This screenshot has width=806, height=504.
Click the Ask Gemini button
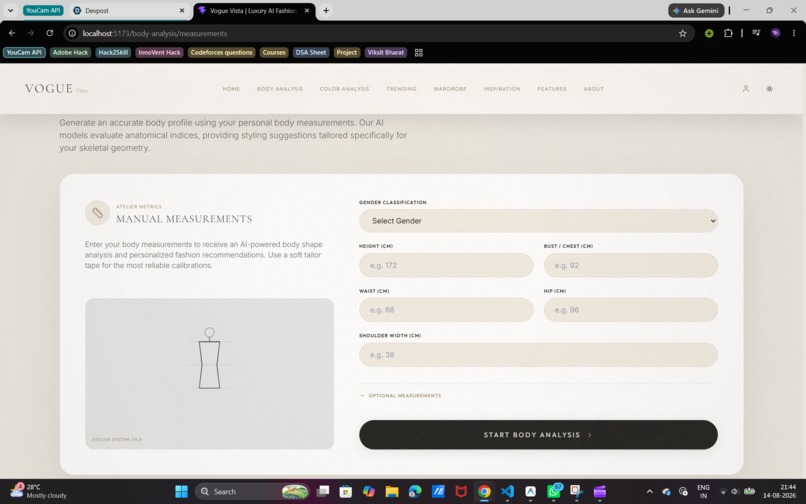[x=696, y=10]
